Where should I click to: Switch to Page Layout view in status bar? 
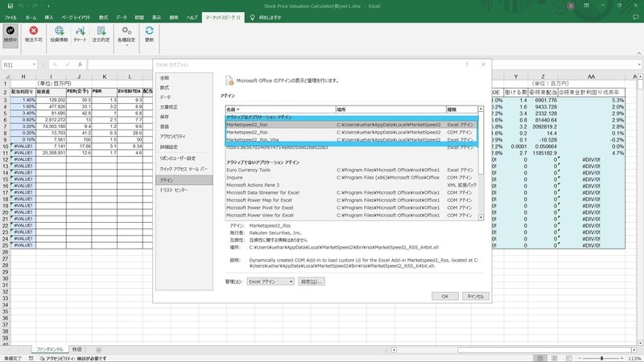pos(555,358)
